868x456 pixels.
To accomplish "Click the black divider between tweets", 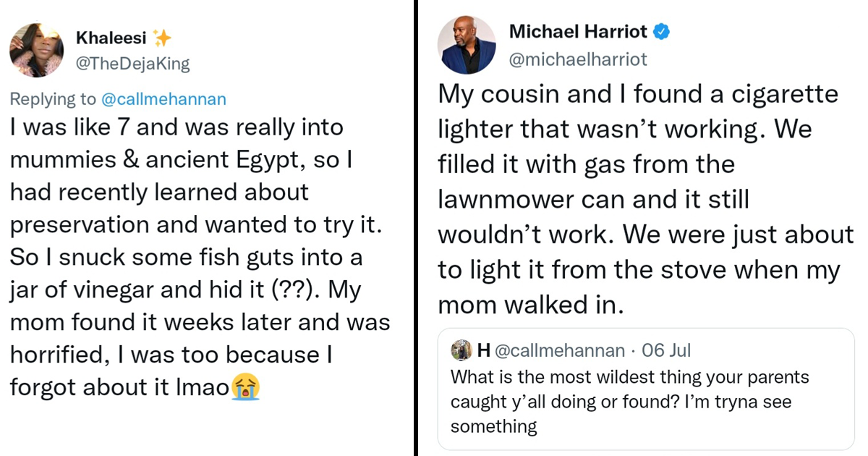I will pos(417,228).
